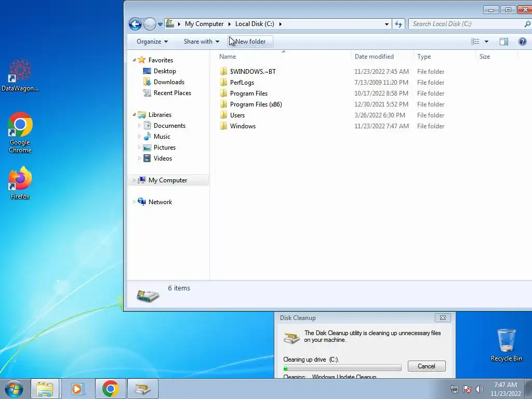The width and height of the screenshot is (532, 399).
Task: Select the Program Files folder icon
Action: point(223,93)
